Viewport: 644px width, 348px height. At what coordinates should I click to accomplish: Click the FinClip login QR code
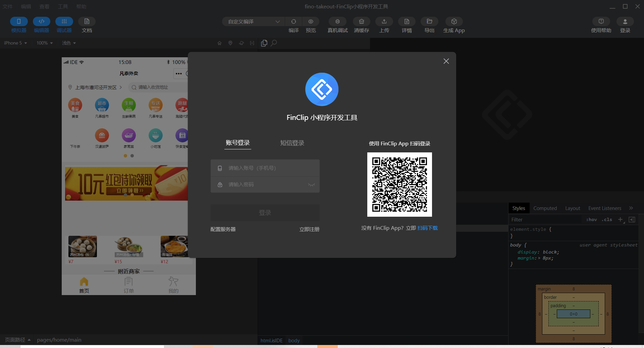[x=399, y=185]
